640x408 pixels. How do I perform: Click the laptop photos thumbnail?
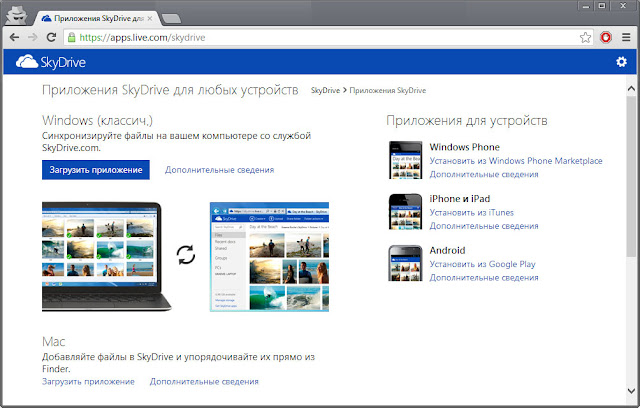pos(107,257)
